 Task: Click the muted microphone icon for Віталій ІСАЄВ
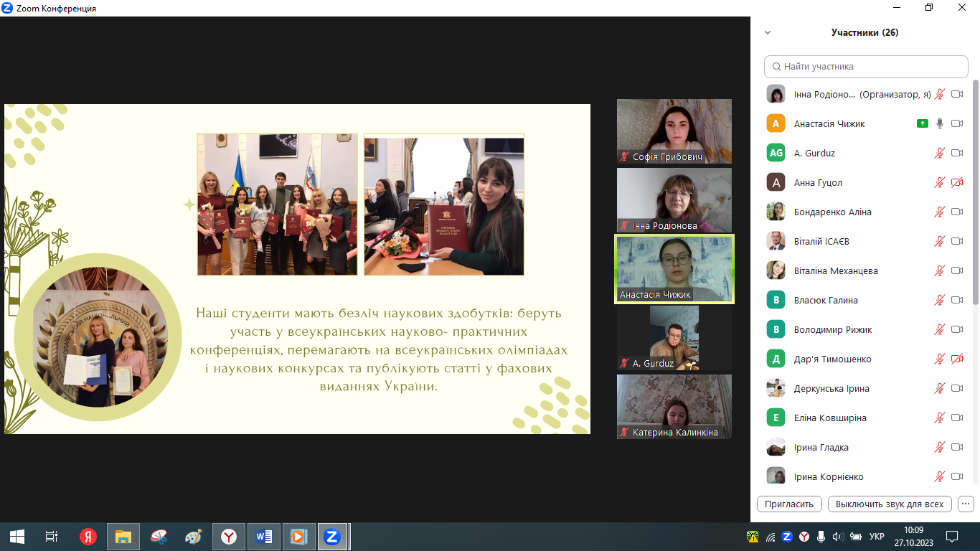point(940,241)
